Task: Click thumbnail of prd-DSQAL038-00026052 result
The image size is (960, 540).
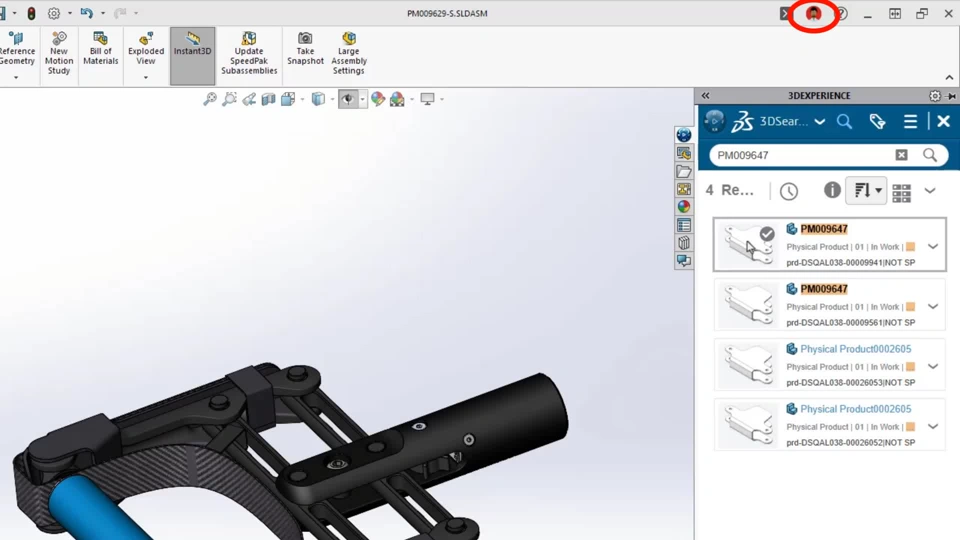Action: click(748, 424)
